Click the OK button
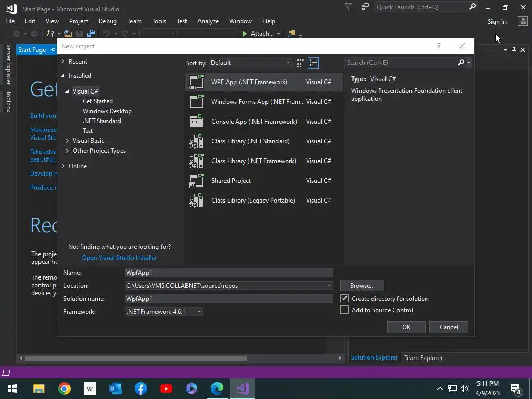Image resolution: width=532 pixels, height=399 pixels. click(406, 327)
